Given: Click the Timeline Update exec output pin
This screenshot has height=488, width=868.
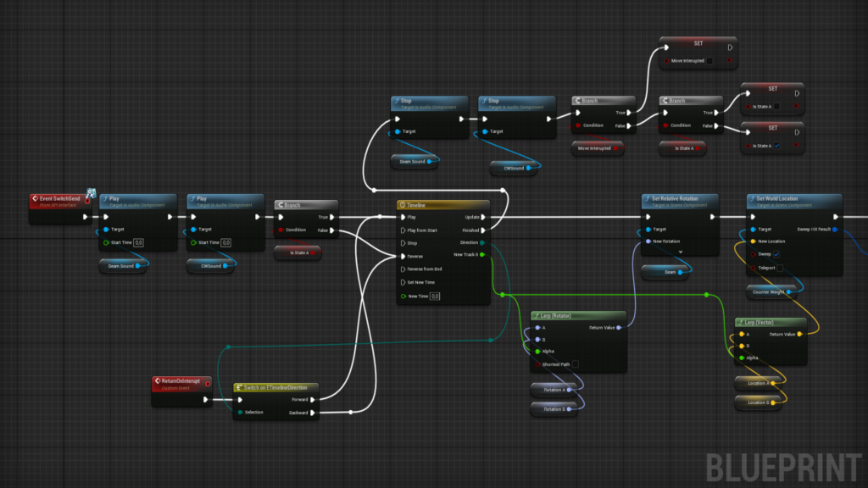Looking at the screenshot, I should click(483, 217).
